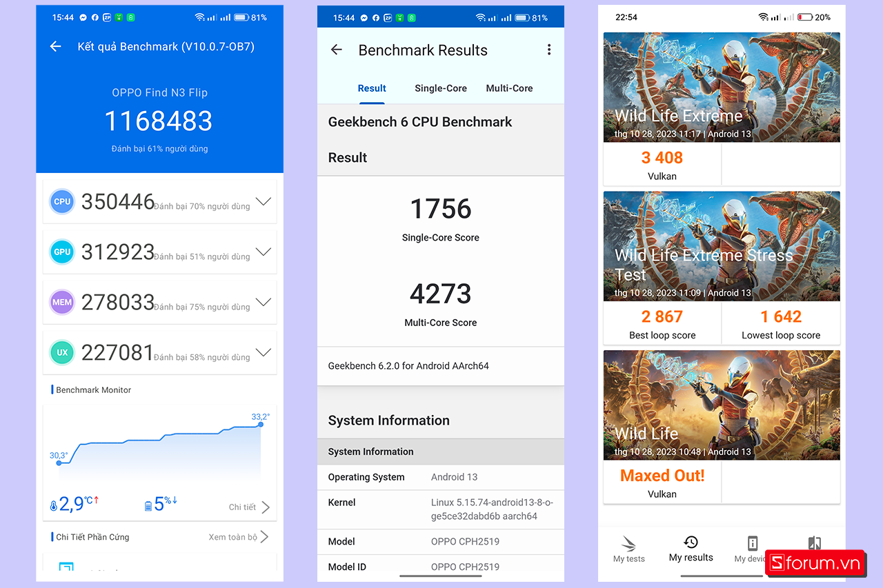The width and height of the screenshot is (883, 588).
Task: Switch to the Single-Core tab
Action: click(441, 88)
